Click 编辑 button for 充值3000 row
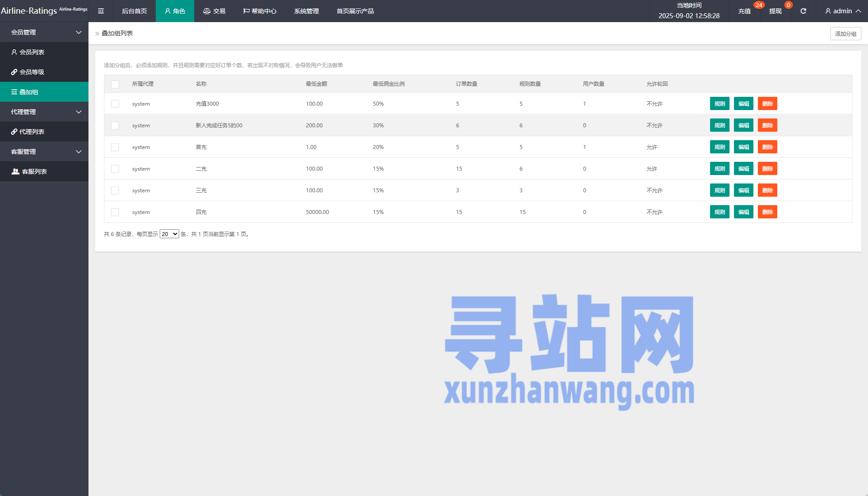 click(744, 103)
